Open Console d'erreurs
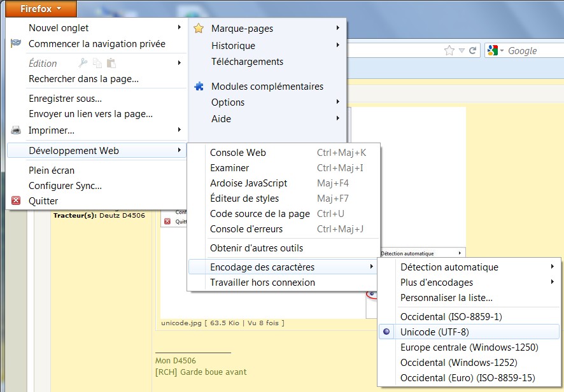Viewport: 564px width, 392px height. [x=283, y=228]
